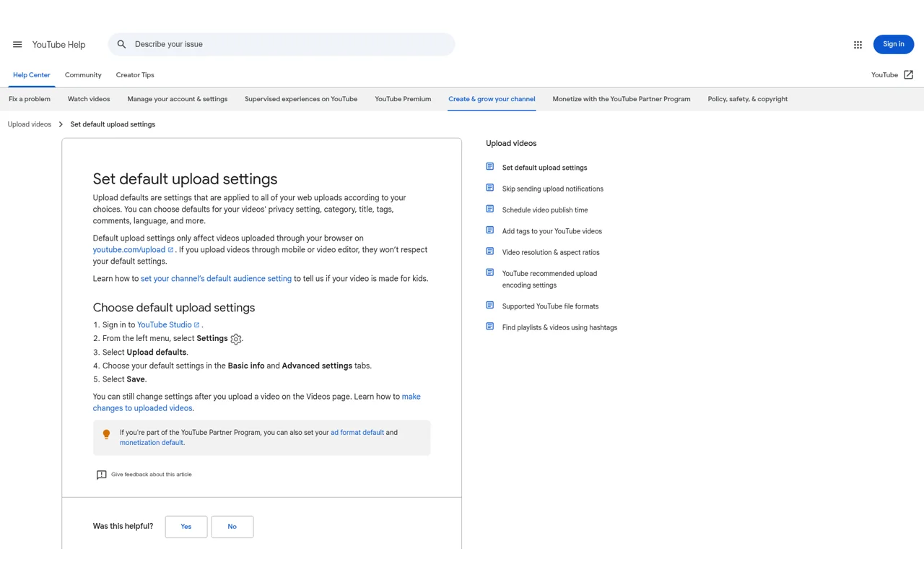924x578 pixels.
Task: Select Create & grow your channel
Action: tap(492, 99)
